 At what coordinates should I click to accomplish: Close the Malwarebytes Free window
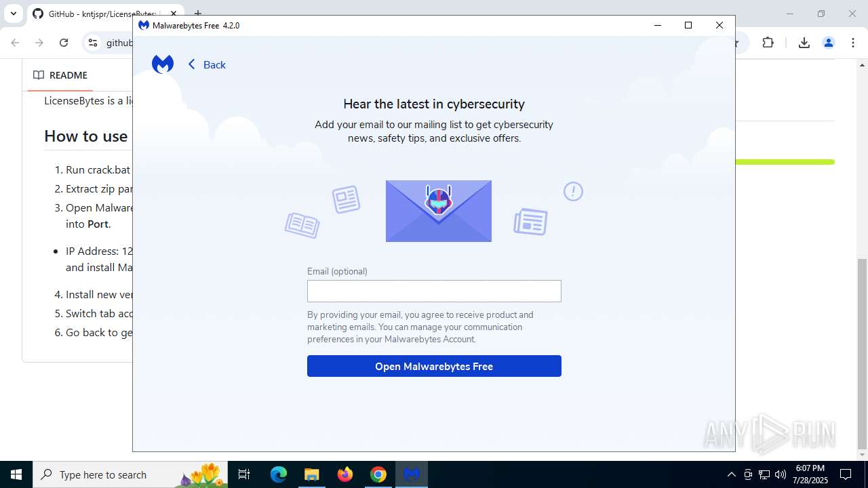719,25
